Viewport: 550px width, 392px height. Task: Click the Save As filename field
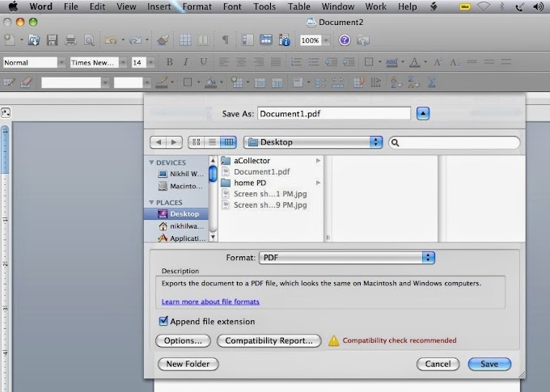(x=334, y=114)
